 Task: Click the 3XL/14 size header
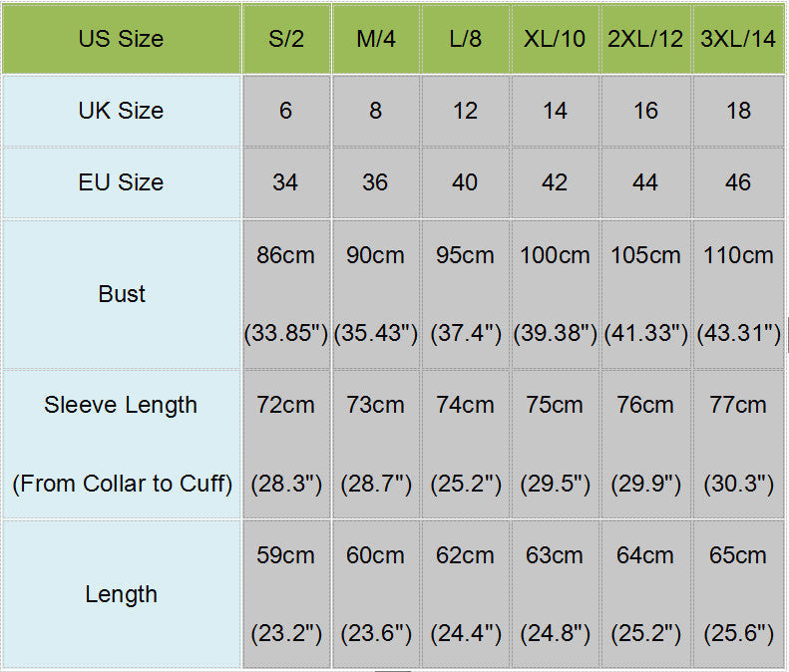[x=738, y=40]
